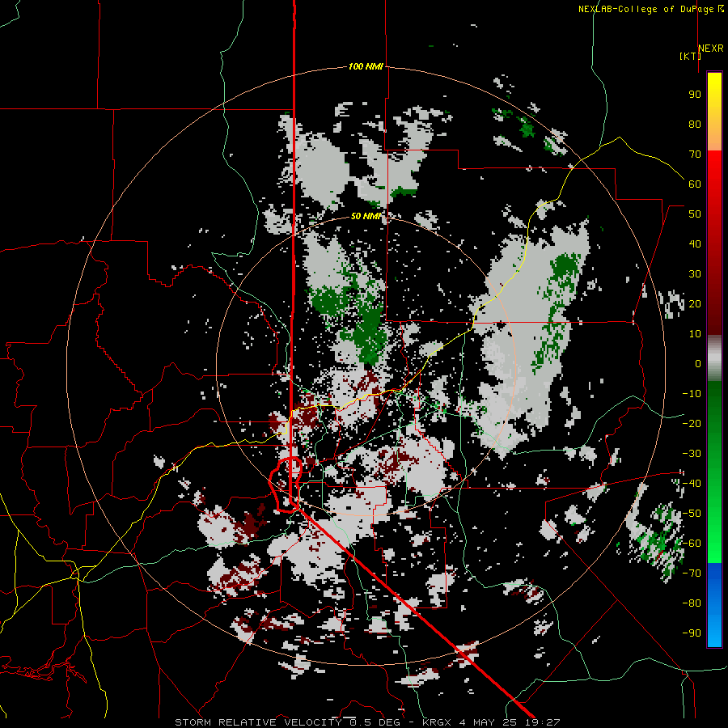Screen dimensions: 728x728
Task: Click the positive 50 scale value
Action: pyautogui.click(x=695, y=214)
